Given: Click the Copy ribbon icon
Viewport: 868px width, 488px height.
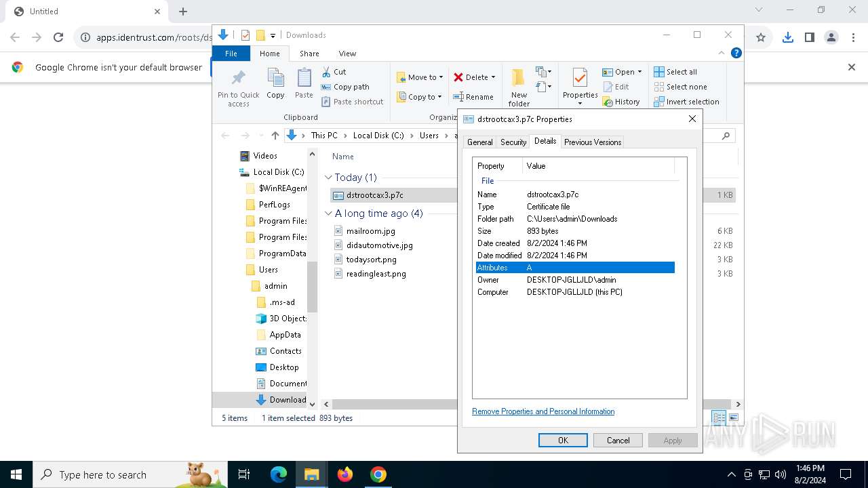Looking at the screenshot, I should pyautogui.click(x=275, y=84).
